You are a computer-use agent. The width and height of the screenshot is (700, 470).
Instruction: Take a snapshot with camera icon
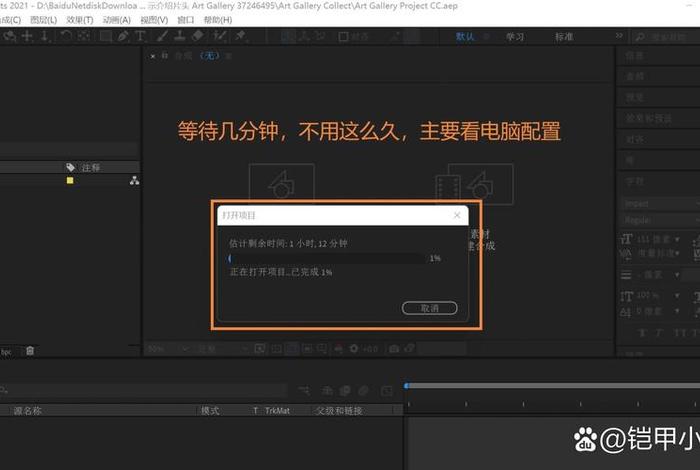click(x=394, y=349)
